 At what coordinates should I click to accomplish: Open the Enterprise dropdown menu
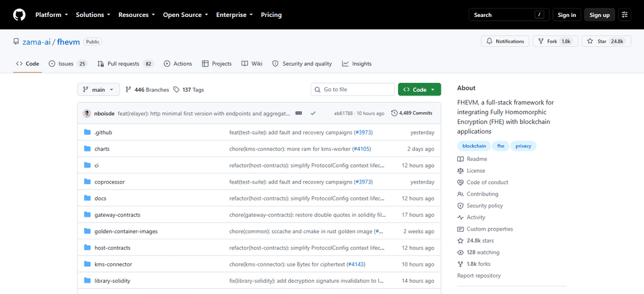235,14
